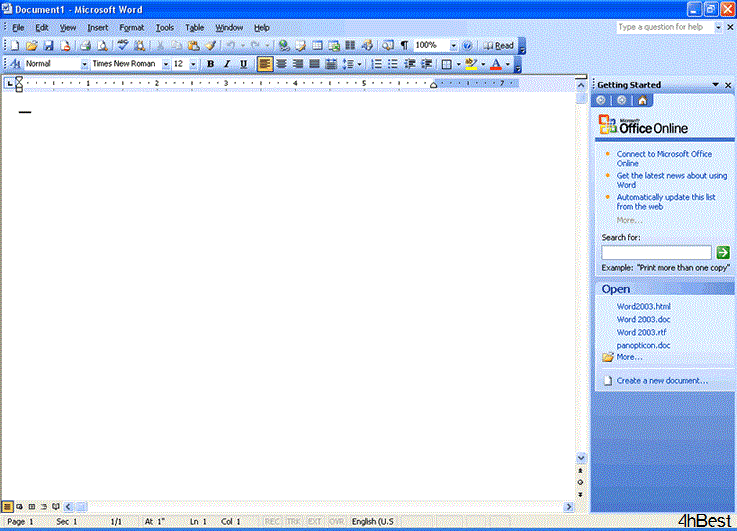Toggle Show/Hide paragraph marks

coord(404,46)
